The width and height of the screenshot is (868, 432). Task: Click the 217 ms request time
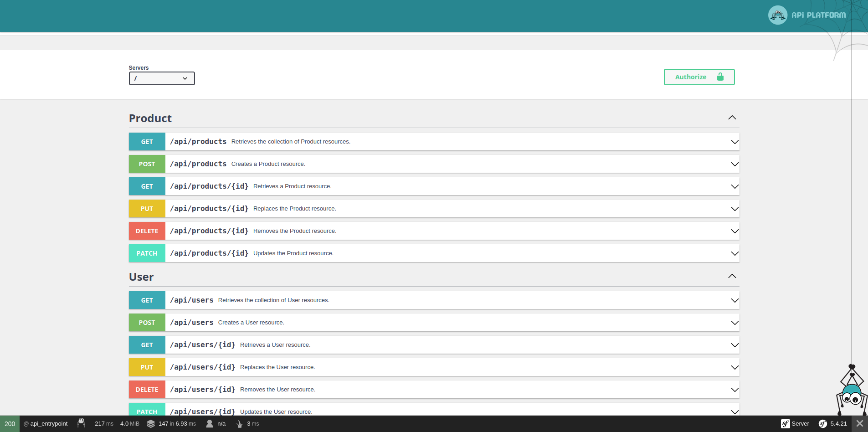tap(104, 424)
